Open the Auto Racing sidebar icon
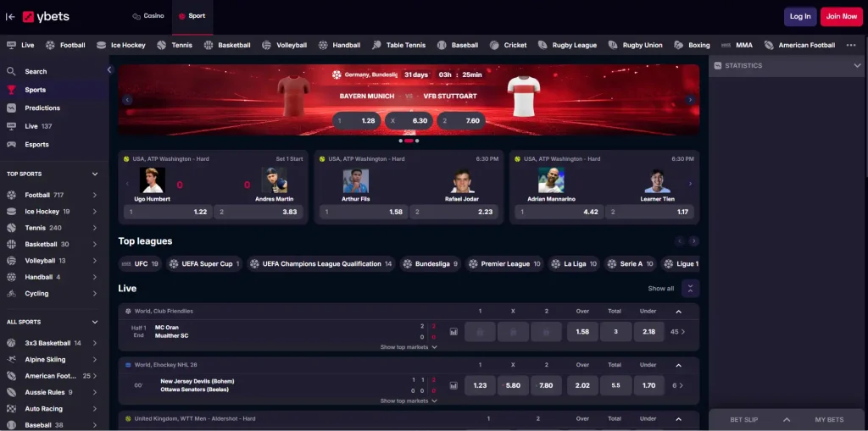The width and height of the screenshot is (868, 431). (x=11, y=409)
